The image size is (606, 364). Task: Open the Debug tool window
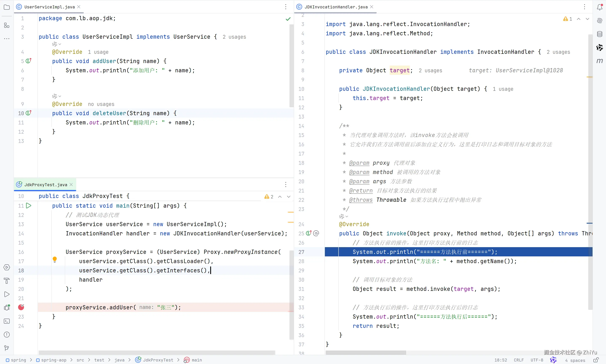(x=7, y=307)
